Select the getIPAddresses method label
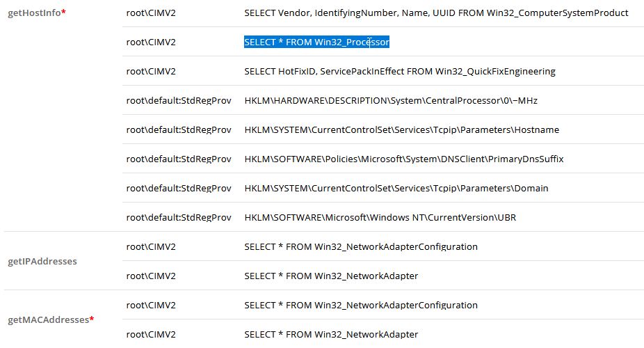This screenshot has width=644, height=348. (x=42, y=262)
